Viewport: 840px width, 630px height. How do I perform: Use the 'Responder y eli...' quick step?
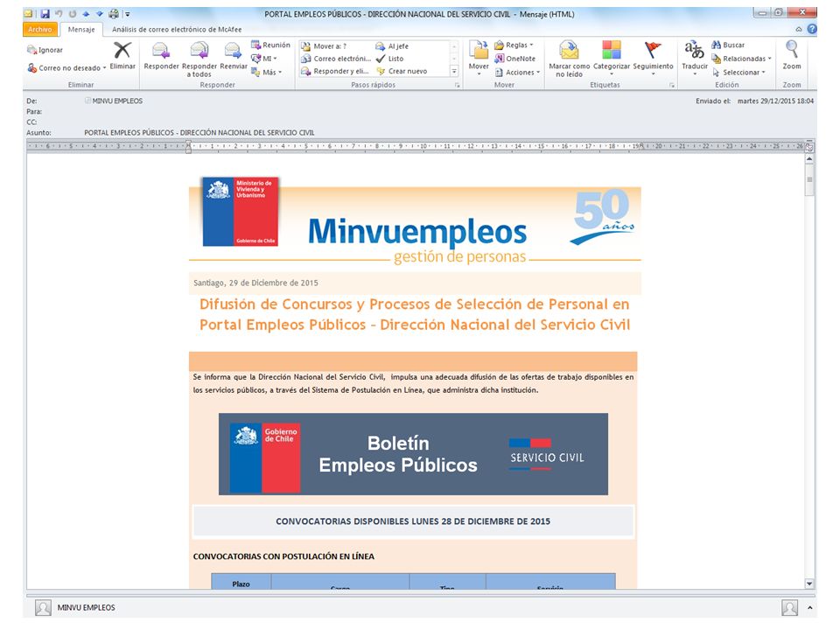[335, 71]
